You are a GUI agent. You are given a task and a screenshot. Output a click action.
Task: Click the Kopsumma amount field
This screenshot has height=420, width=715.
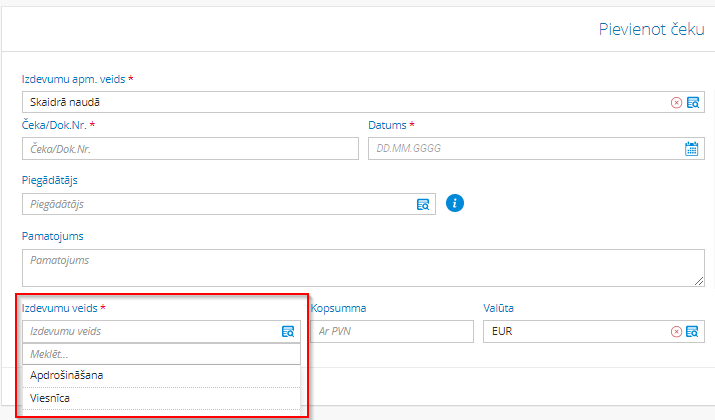390,331
